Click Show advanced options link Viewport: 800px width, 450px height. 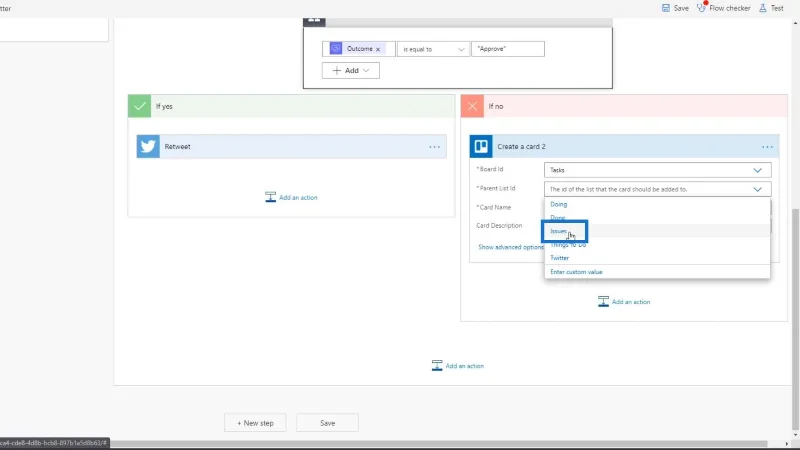click(x=511, y=247)
